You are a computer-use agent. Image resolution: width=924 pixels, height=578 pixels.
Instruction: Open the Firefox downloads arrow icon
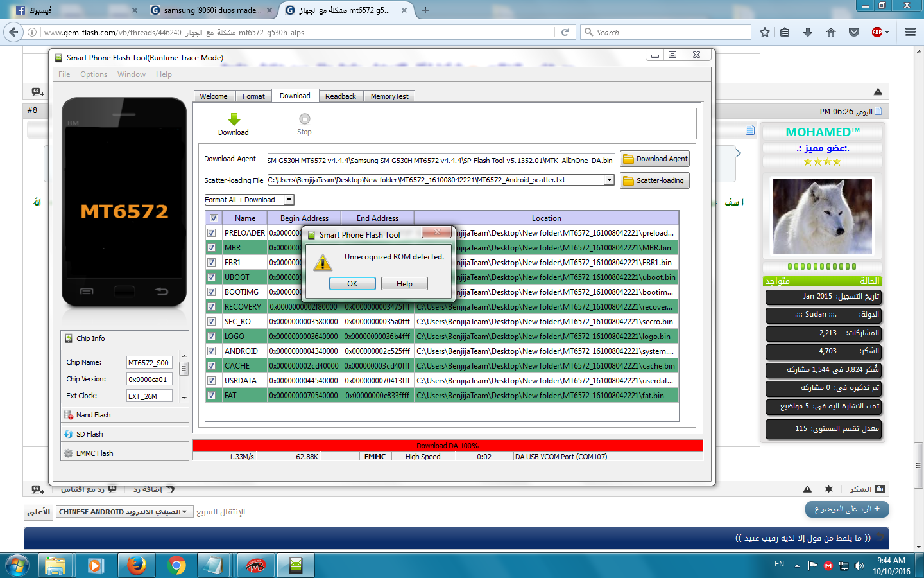(808, 32)
